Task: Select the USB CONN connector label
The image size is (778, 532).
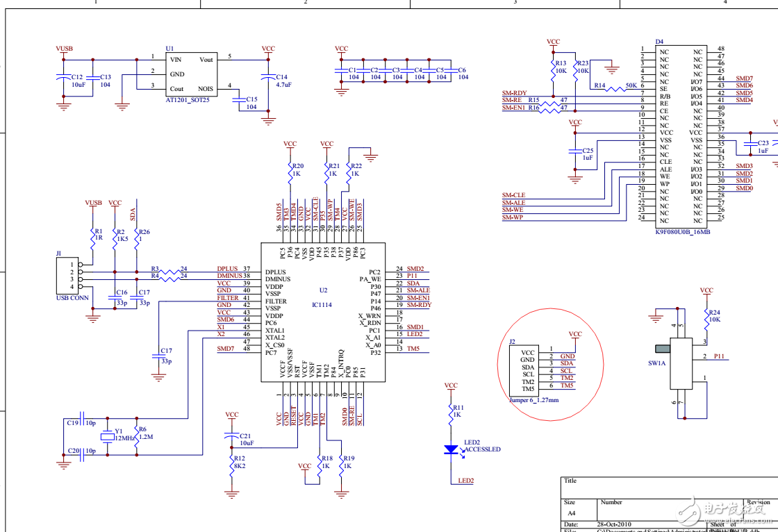Action: tap(72, 298)
